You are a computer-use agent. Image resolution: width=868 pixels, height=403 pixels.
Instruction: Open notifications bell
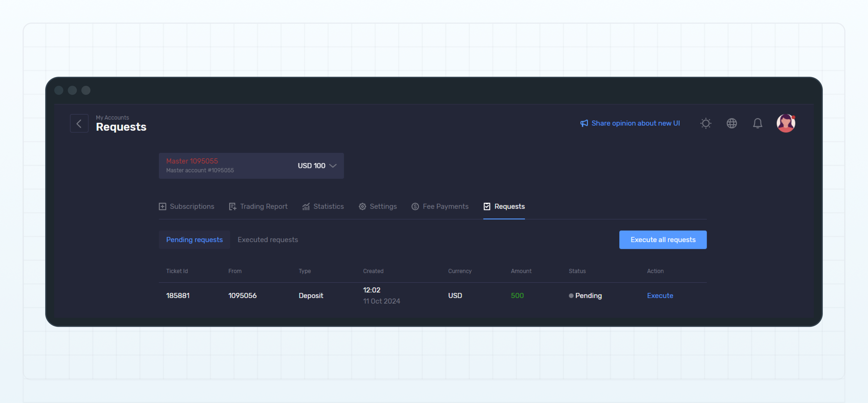coord(758,124)
